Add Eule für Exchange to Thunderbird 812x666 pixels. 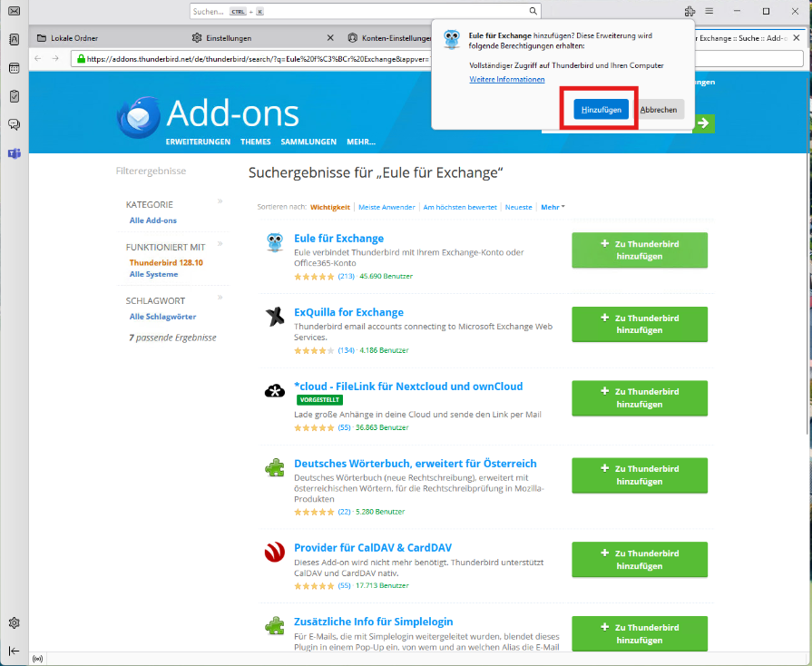pyautogui.click(x=640, y=250)
